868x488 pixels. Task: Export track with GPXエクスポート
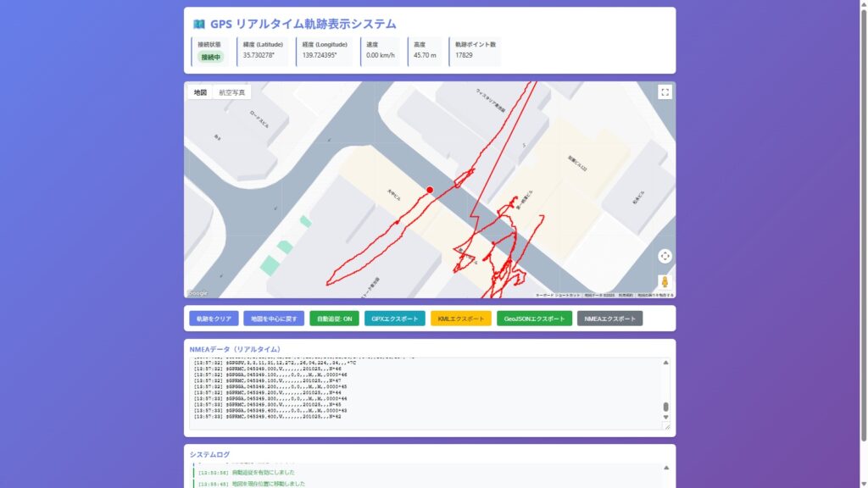395,319
